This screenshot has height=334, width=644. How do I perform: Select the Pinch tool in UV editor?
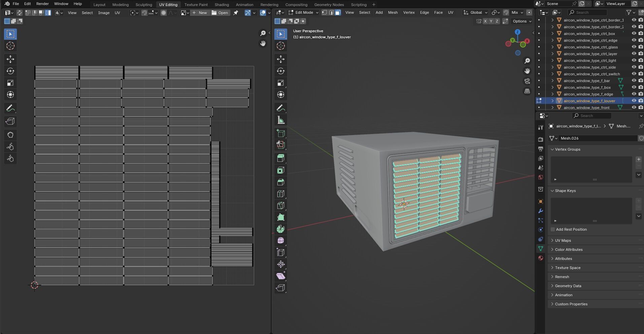pos(10,158)
